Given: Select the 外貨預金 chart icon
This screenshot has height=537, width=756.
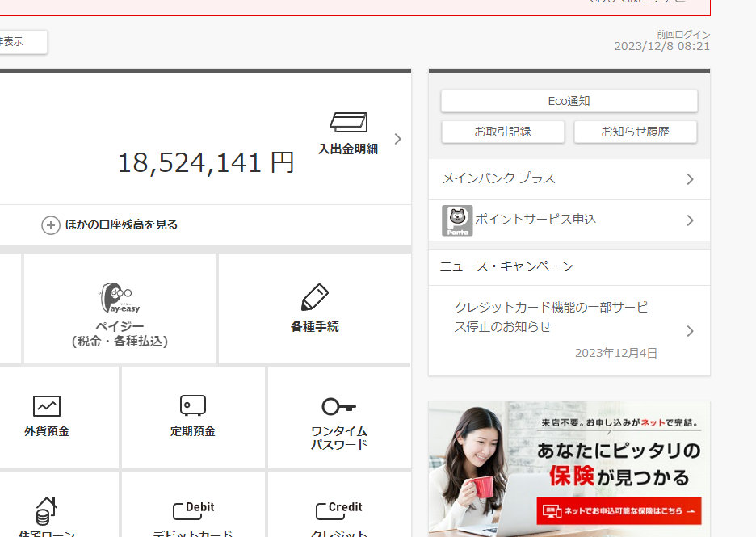Looking at the screenshot, I should (47, 405).
